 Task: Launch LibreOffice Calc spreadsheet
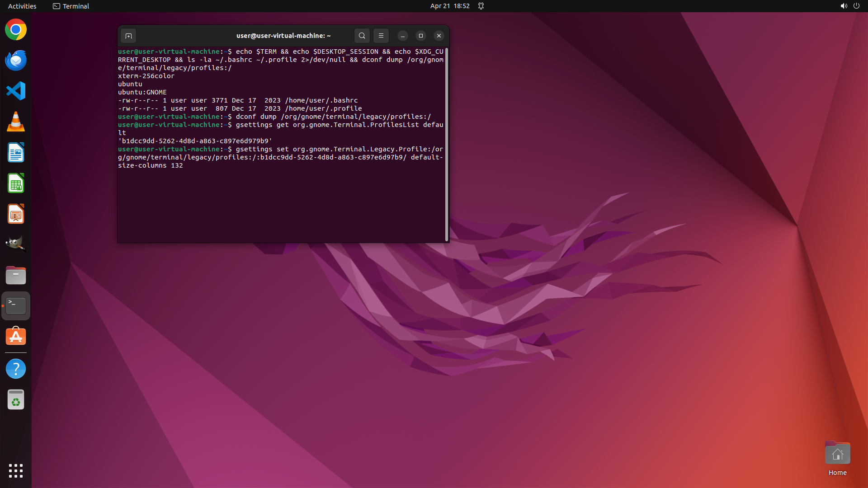pyautogui.click(x=16, y=183)
